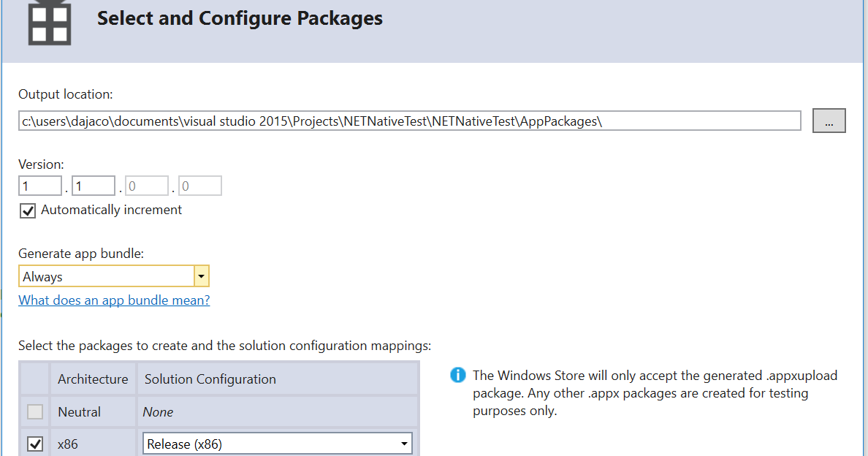Click the fourth version field (revision)
The image size is (868, 456).
(200, 186)
